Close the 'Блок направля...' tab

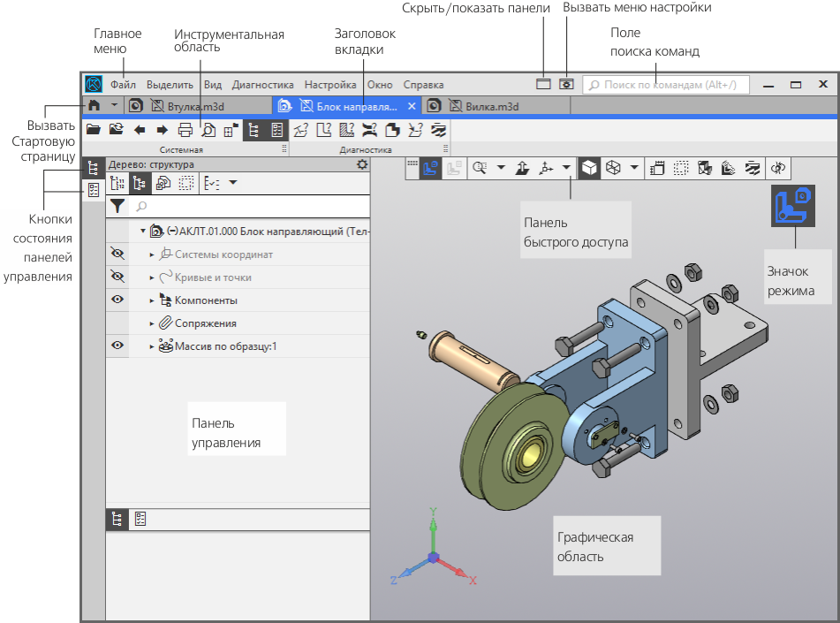[412, 106]
